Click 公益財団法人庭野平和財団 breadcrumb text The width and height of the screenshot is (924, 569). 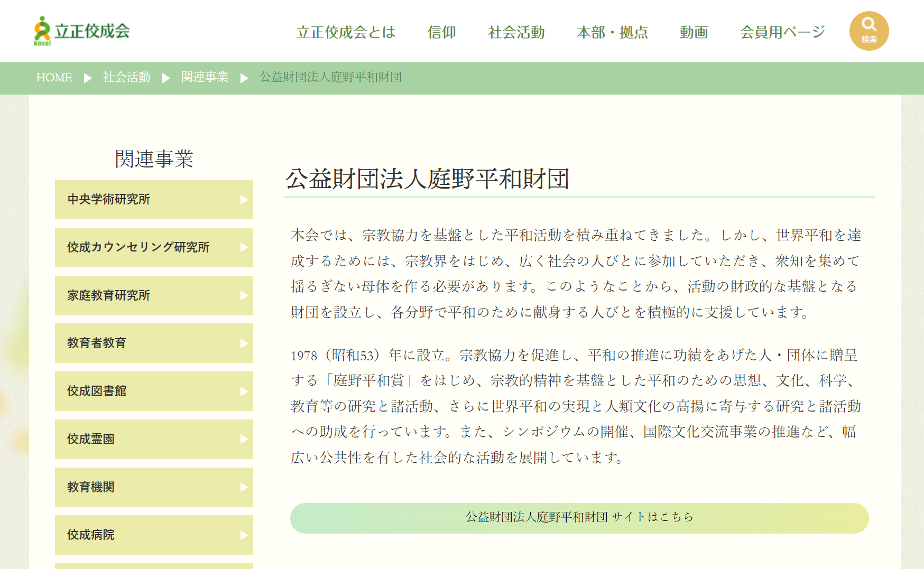[330, 78]
